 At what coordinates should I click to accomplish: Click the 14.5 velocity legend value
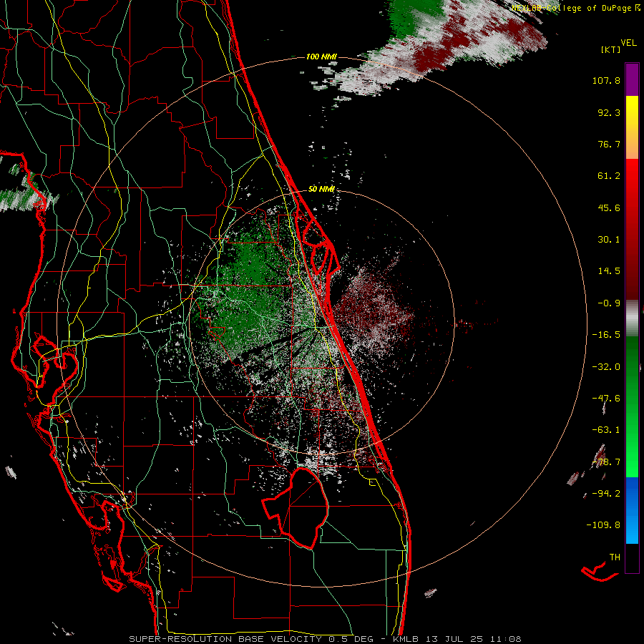tap(609, 271)
